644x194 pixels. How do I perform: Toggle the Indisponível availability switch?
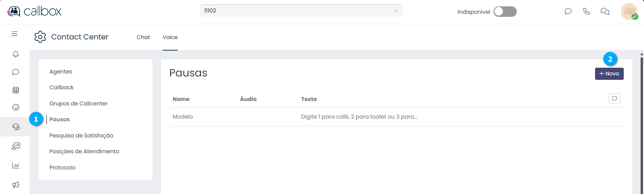click(505, 12)
